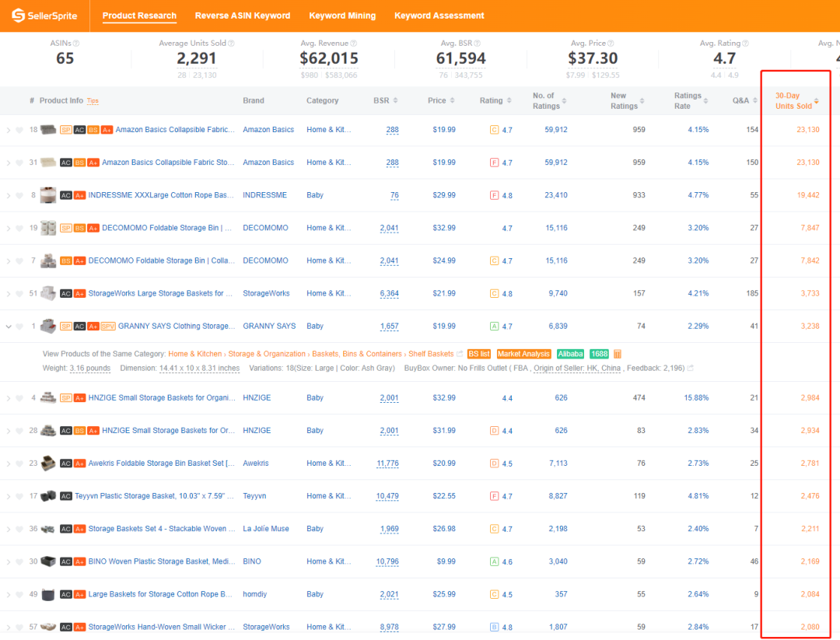
Task: Click the INDRESSME product thumbnail image
Action: click(48, 195)
